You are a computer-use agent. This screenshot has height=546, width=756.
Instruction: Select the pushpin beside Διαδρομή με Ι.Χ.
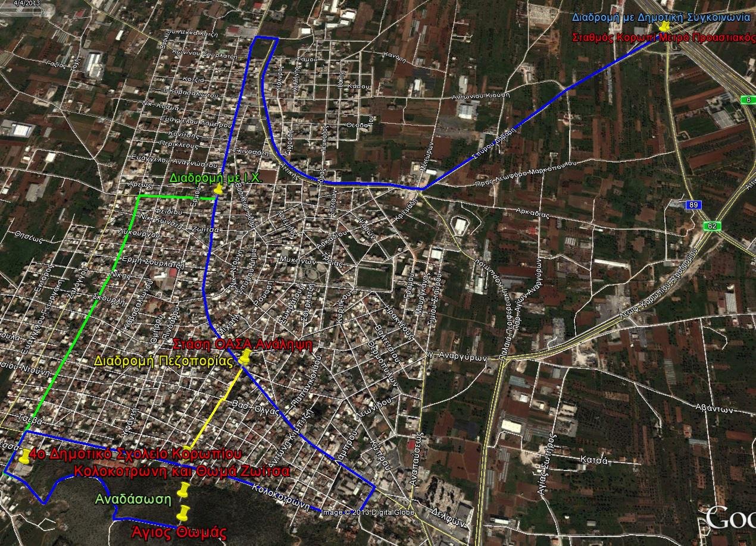219,189
